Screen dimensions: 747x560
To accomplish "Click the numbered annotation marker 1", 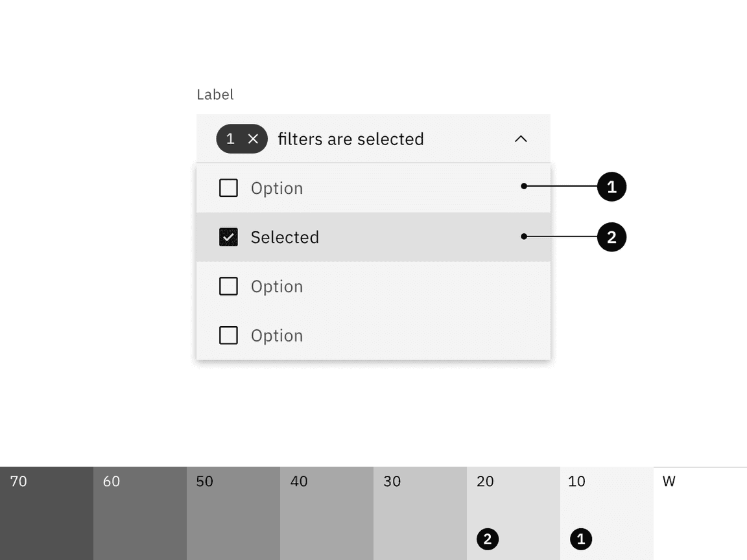I will click(611, 187).
